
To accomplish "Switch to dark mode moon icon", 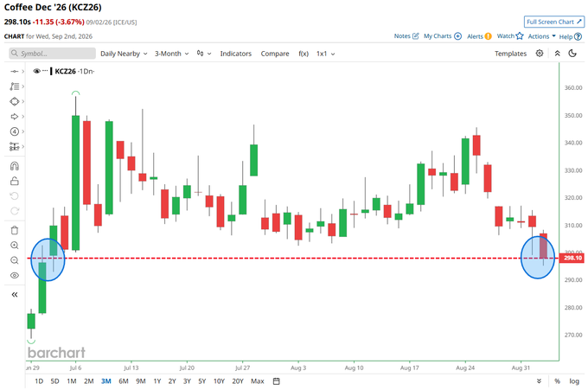I will click(572, 54).
